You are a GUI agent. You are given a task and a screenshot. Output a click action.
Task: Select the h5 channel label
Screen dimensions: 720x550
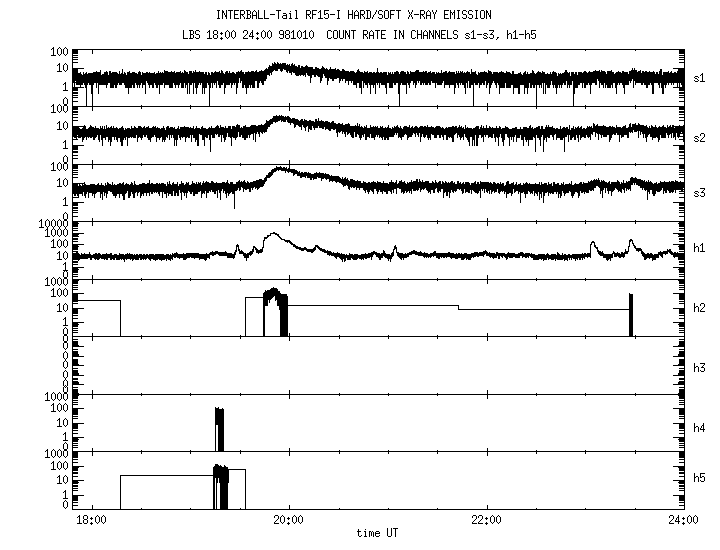coord(700,479)
